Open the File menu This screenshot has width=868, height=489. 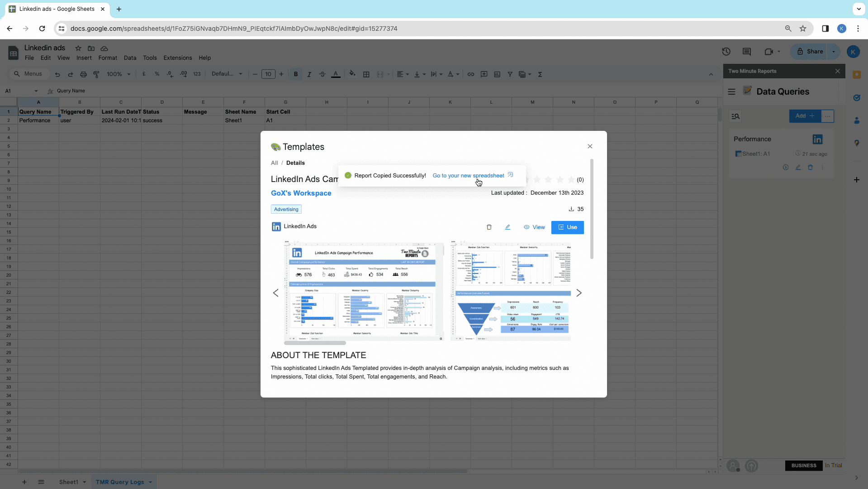[x=29, y=58]
